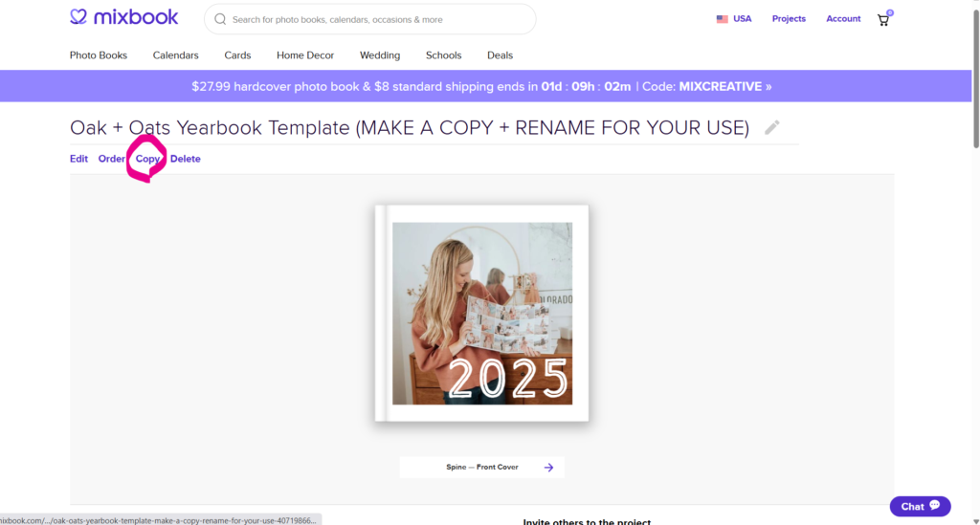
Task: Expand the Home Decor menu
Action: point(305,55)
